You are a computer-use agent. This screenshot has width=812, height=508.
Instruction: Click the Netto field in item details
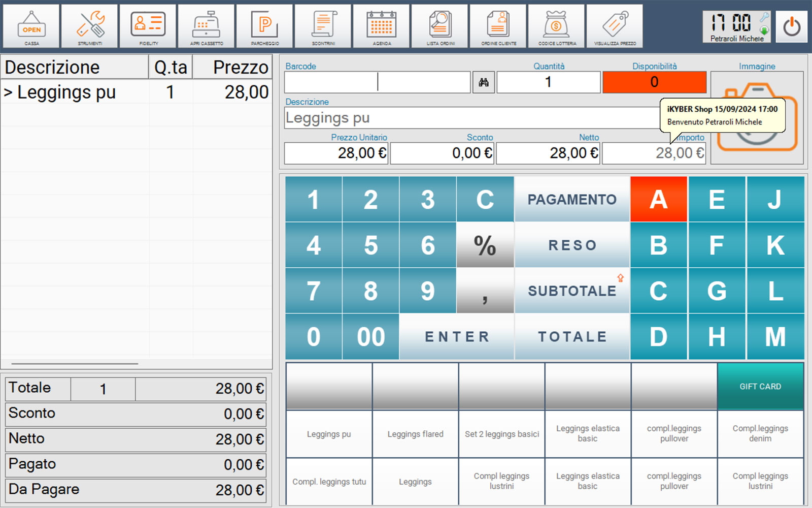pyautogui.click(x=548, y=153)
